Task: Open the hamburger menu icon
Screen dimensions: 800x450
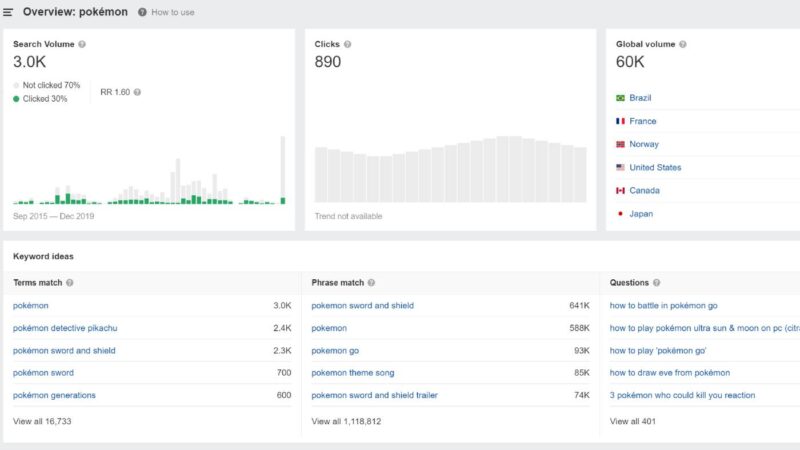Action: click(x=8, y=12)
